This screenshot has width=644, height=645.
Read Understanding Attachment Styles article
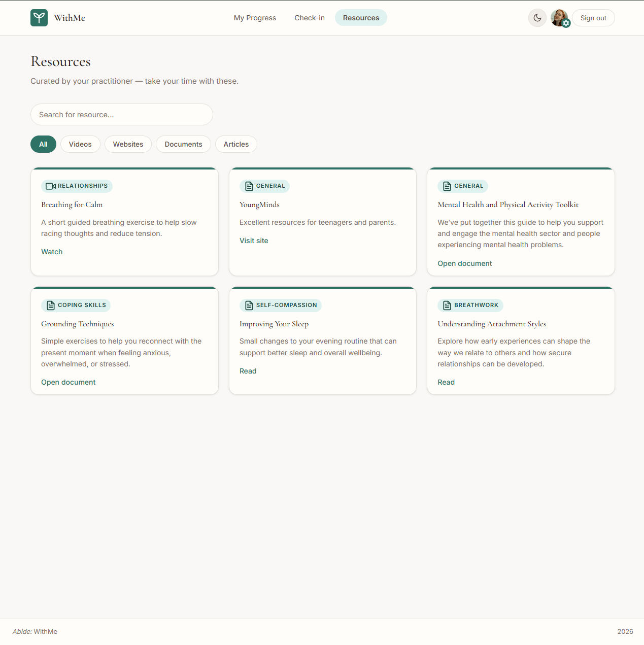click(446, 382)
